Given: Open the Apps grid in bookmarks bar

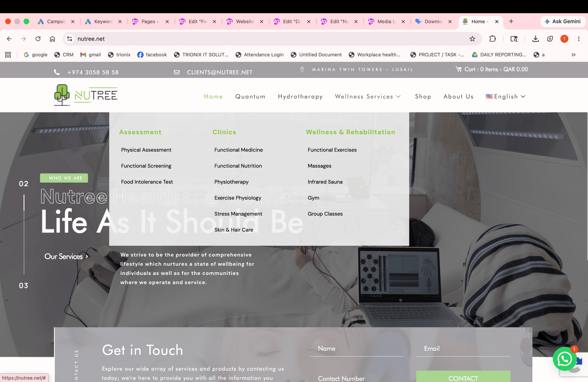Looking at the screenshot, I should pos(8,55).
